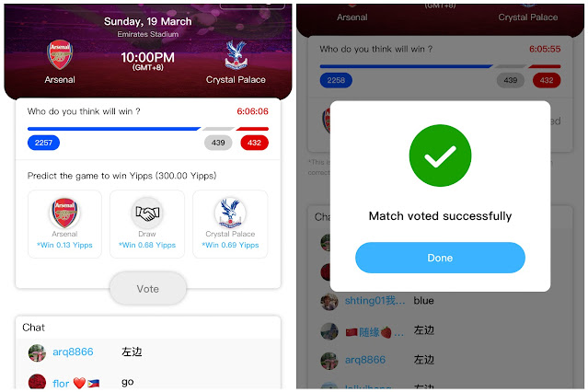The height and width of the screenshot is (392, 588).
Task: Select the Draw handshake prediction option
Action: [147, 224]
